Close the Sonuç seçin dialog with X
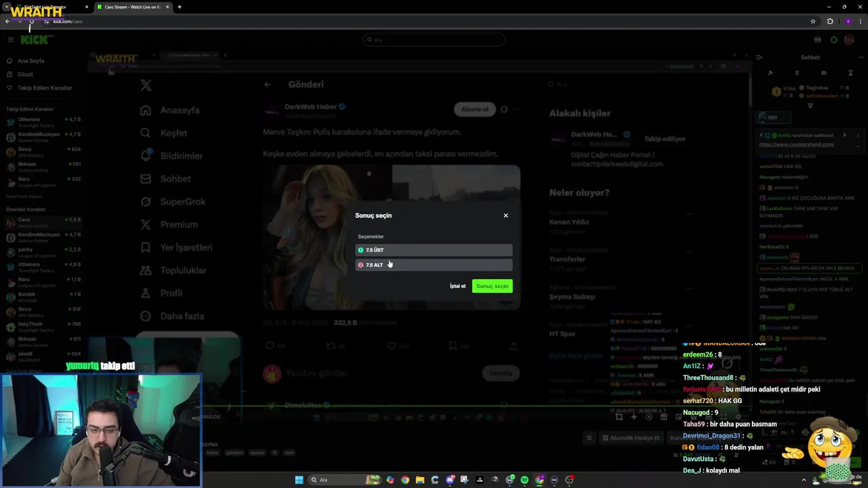 click(506, 216)
